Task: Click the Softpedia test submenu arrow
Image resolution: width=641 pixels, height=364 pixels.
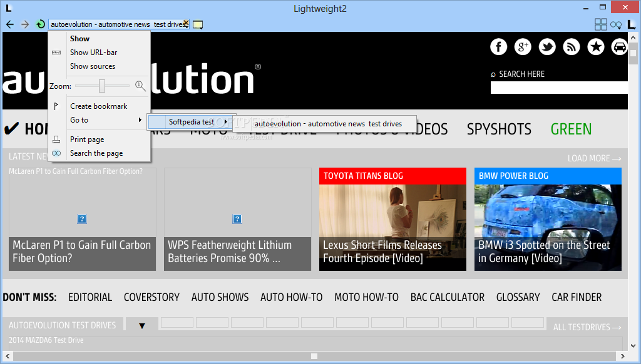Action: [225, 122]
